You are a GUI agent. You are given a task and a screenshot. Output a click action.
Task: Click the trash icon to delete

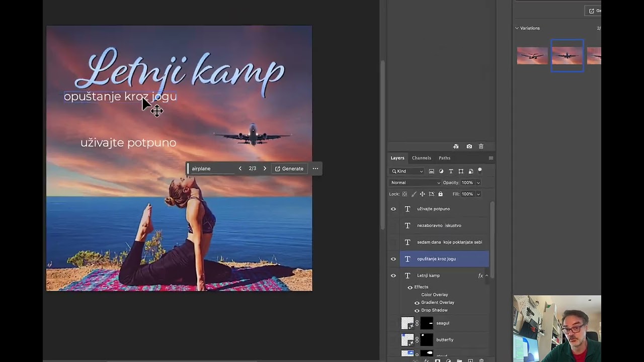click(481, 146)
